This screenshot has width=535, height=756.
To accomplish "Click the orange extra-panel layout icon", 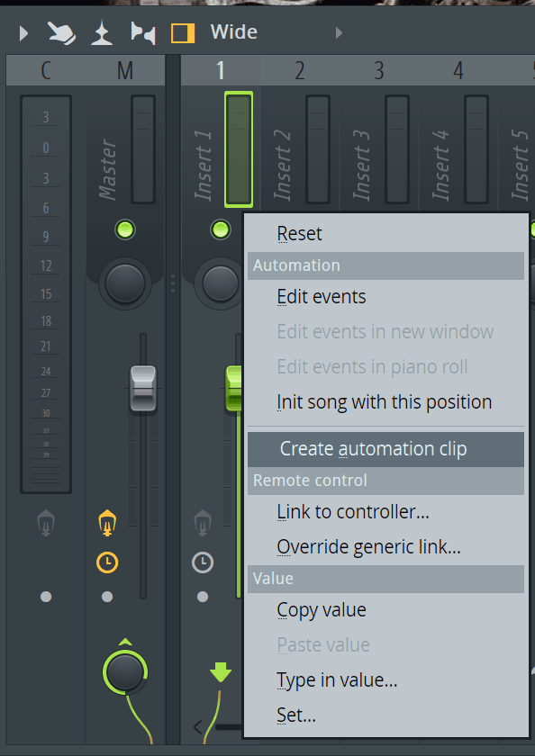I will coord(183,34).
